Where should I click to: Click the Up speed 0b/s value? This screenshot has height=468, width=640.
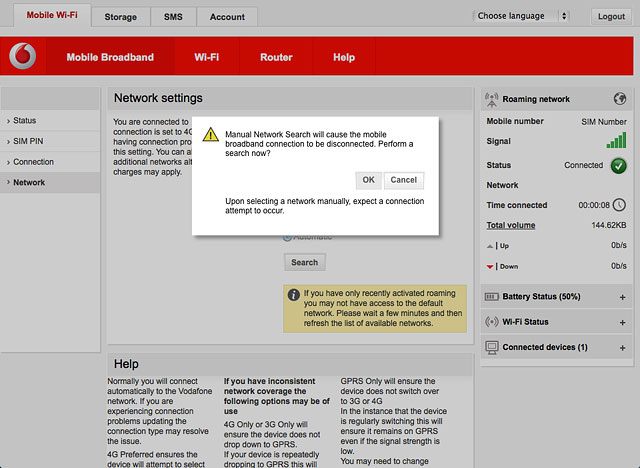coord(618,245)
